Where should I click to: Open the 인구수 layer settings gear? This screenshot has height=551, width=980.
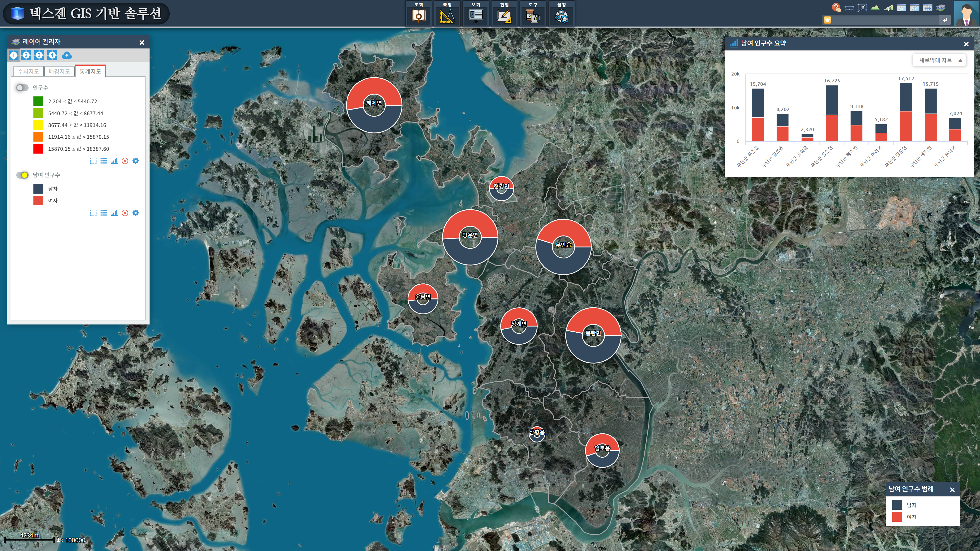[136, 161]
